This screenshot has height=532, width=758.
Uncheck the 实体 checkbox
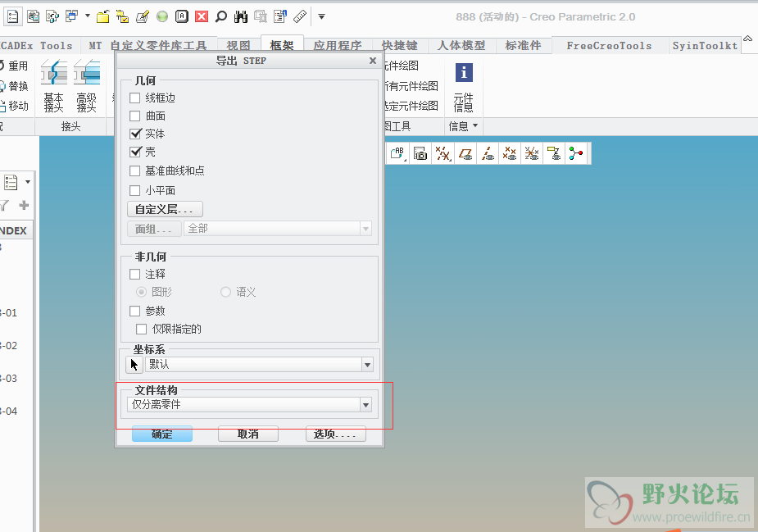135,134
